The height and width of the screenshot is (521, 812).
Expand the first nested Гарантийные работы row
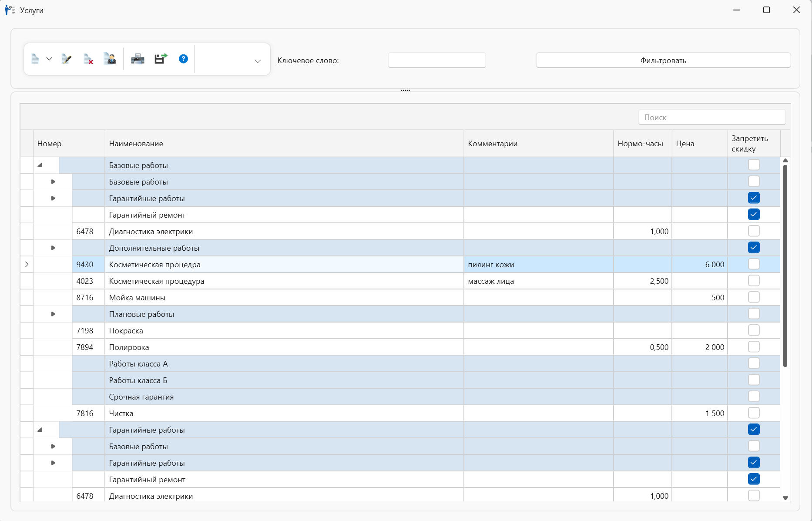tap(53, 198)
